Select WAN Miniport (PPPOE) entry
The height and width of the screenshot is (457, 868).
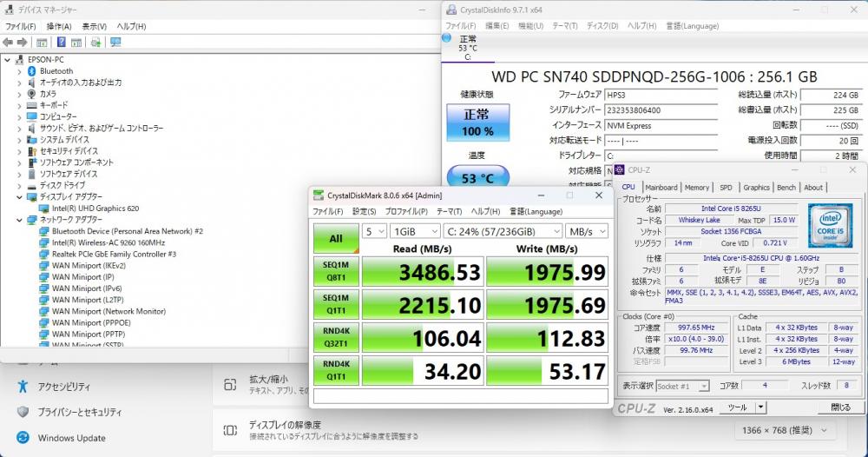(91, 322)
